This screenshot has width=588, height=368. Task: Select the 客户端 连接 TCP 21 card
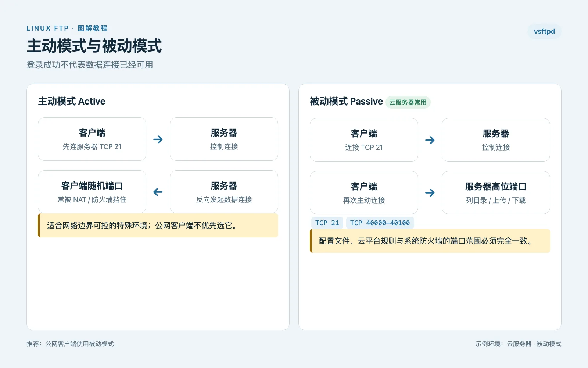point(364,140)
